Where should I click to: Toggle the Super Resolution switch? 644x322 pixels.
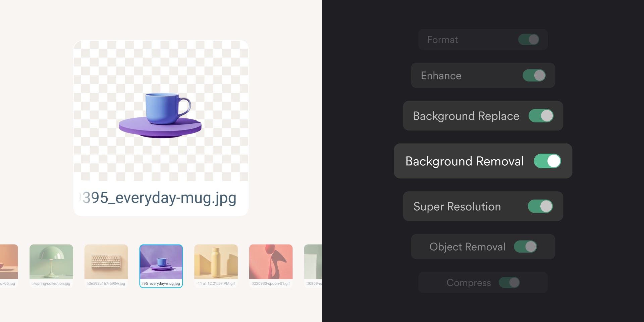point(540,206)
